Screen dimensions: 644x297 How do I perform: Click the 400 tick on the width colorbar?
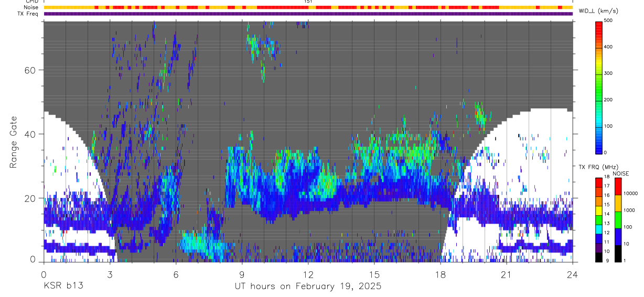[x=609, y=47]
